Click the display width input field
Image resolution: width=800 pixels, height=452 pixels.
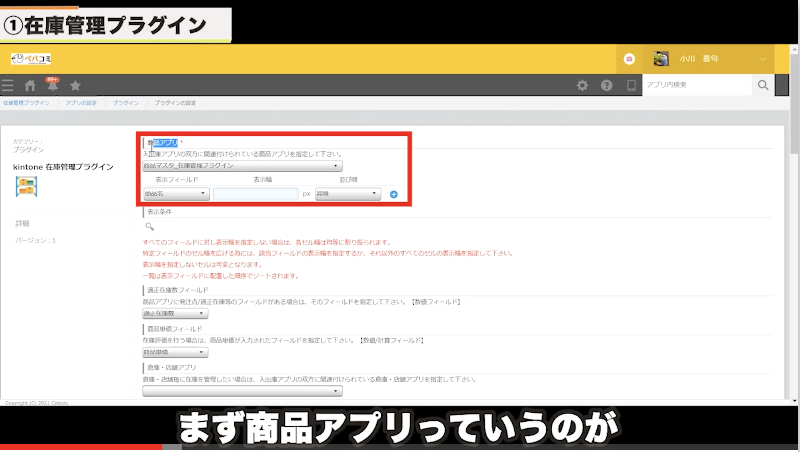[x=255, y=194]
